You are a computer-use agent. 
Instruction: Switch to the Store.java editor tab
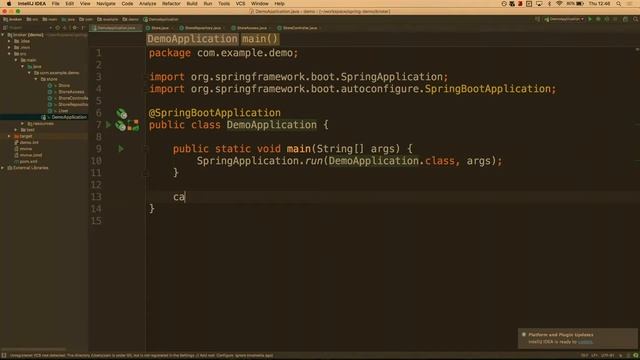pos(159,28)
